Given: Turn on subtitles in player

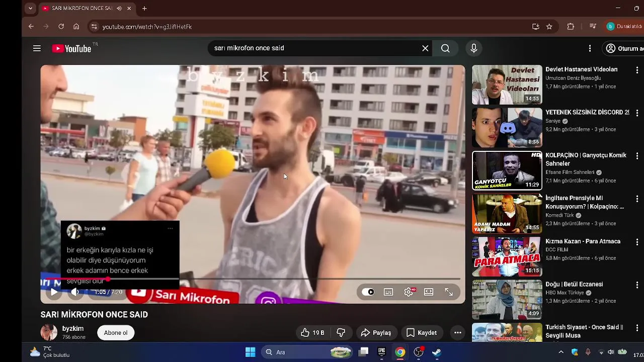Looking at the screenshot, I should coord(388,292).
